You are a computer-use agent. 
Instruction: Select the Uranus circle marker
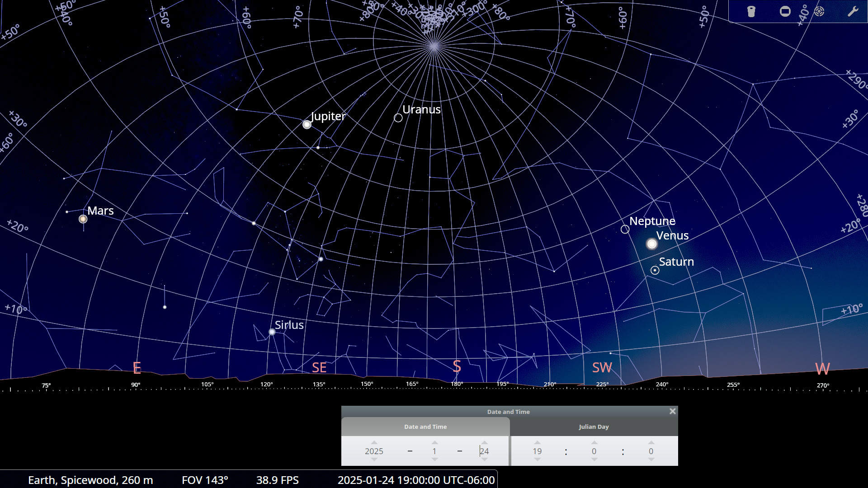click(x=398, y=118)
